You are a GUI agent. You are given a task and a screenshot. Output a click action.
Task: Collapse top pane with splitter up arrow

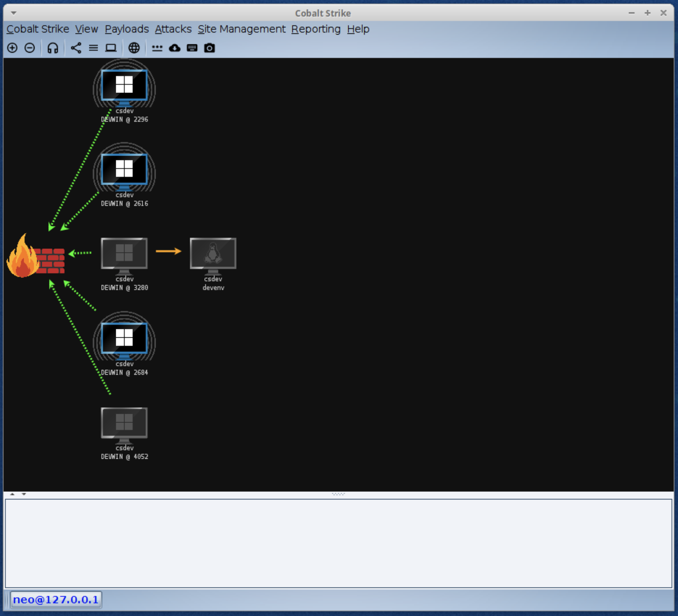(12, 494)
